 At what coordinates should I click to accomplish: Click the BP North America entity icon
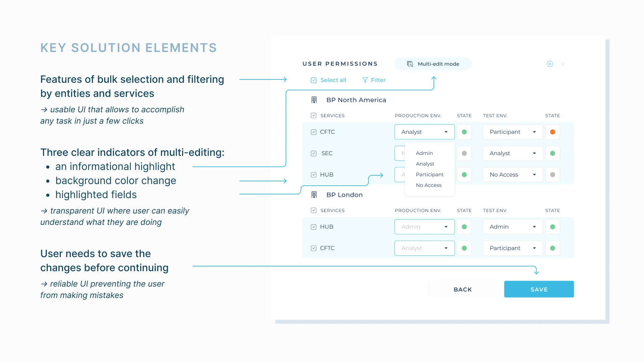(315, 100)
